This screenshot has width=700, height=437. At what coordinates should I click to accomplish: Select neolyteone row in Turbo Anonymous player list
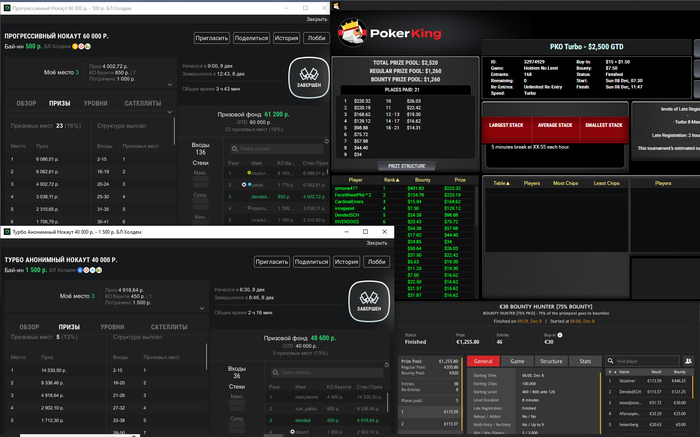coord(327,397)
